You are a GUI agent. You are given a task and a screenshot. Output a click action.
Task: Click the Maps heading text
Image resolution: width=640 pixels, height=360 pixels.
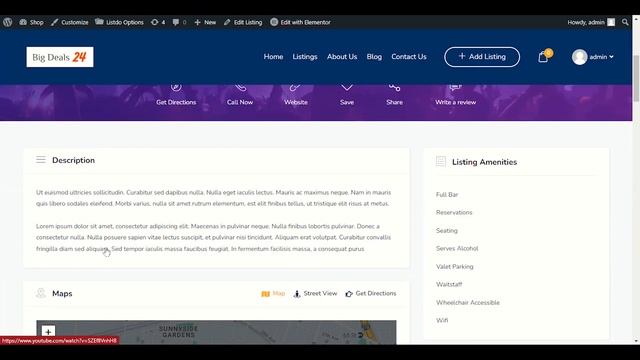[62, 293]
